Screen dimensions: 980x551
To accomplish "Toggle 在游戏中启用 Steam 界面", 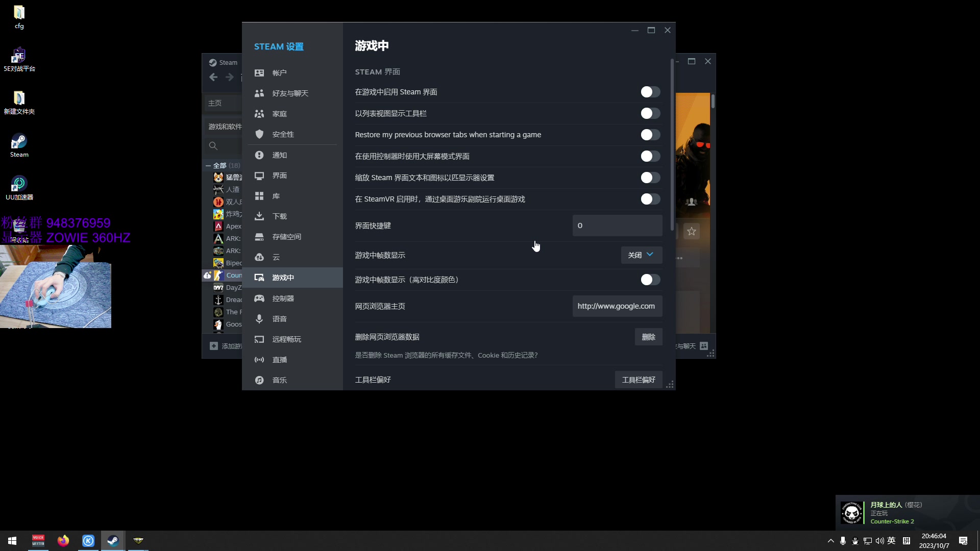I will click(x=650, y=92).
